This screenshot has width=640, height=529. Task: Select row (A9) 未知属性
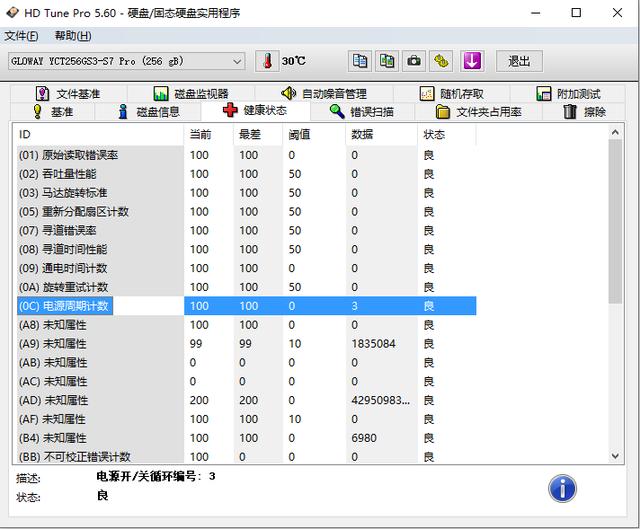point(247,344)
